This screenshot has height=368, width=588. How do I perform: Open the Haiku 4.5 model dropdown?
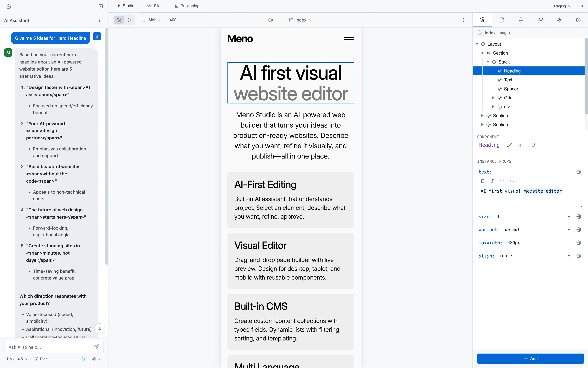point(17,359)
